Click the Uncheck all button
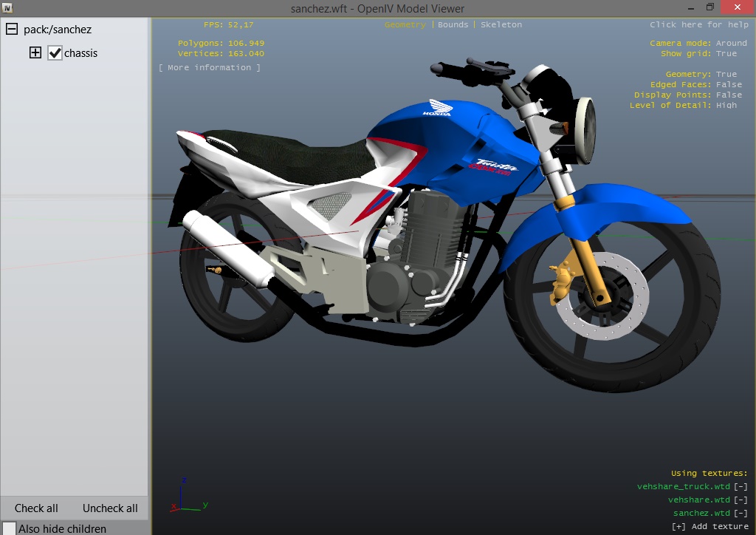 (x=110, y=508)
